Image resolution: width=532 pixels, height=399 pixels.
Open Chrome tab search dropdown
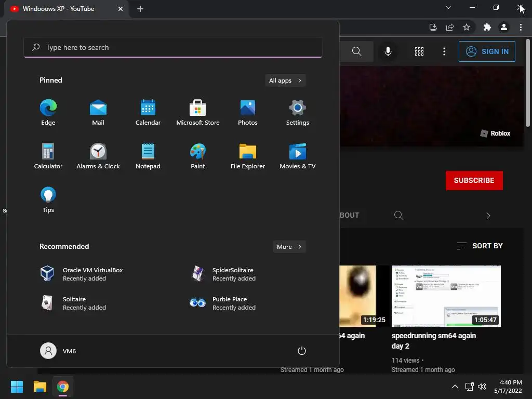tap(448, 7)
